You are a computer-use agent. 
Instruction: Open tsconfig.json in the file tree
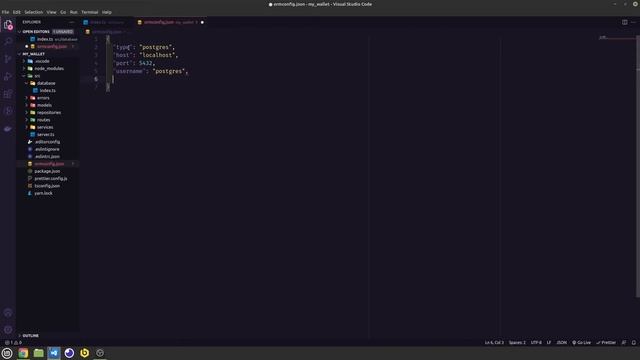[x=47, y=186]
